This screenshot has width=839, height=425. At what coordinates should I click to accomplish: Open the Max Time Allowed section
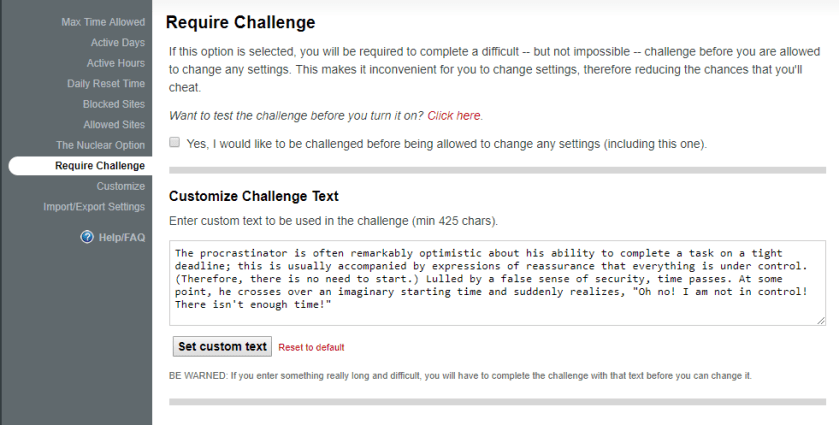pos(103,22)
